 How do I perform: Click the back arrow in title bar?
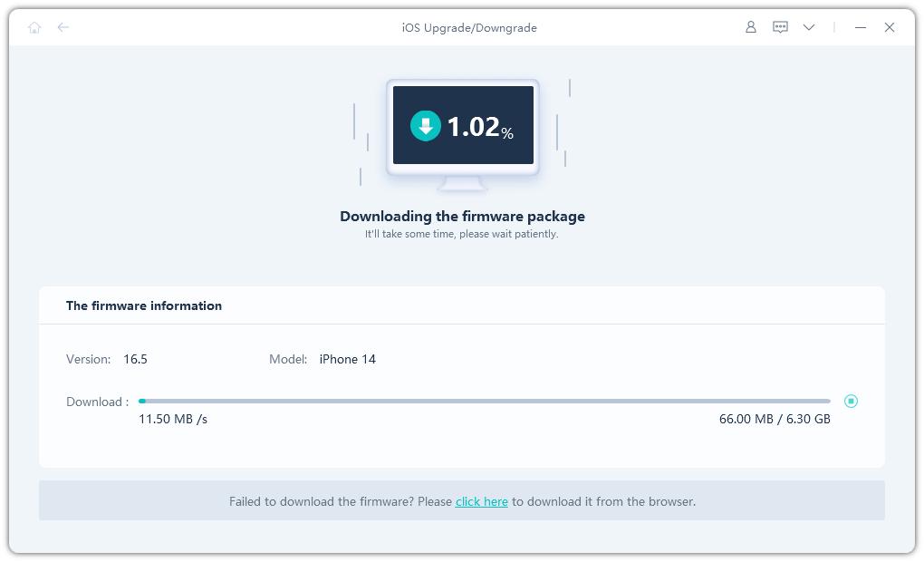tap(63, 27)
